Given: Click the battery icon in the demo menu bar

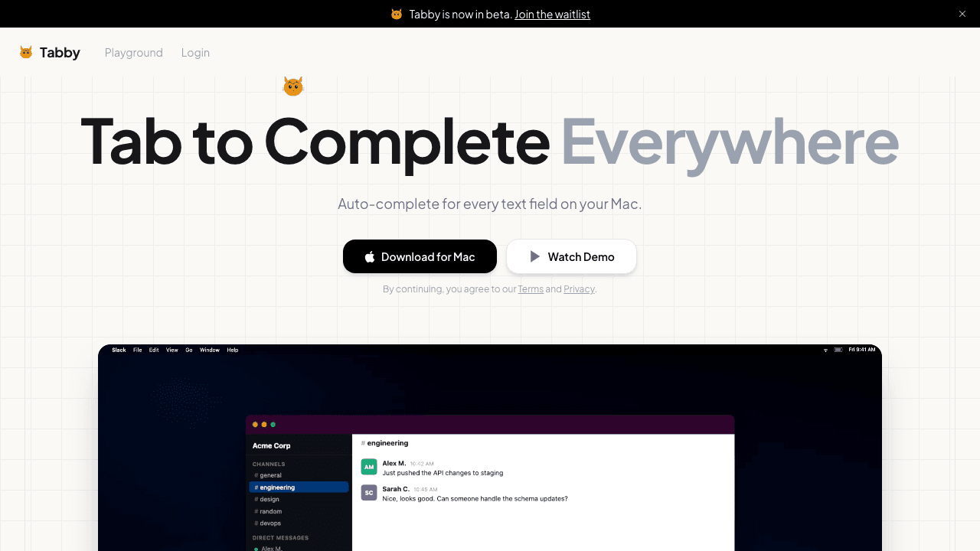Looking at the screenshot, I should tap(838, 350).
